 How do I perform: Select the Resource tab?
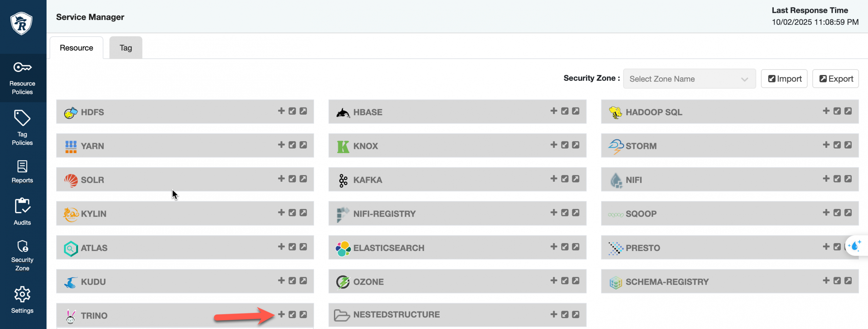coord(76,48)
